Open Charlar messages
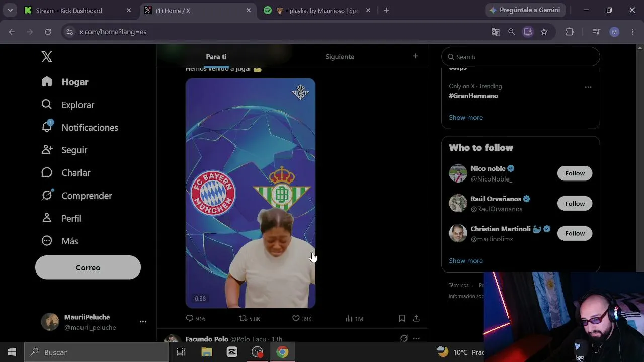Screen dimensions: 644x362 pos(66,172)
